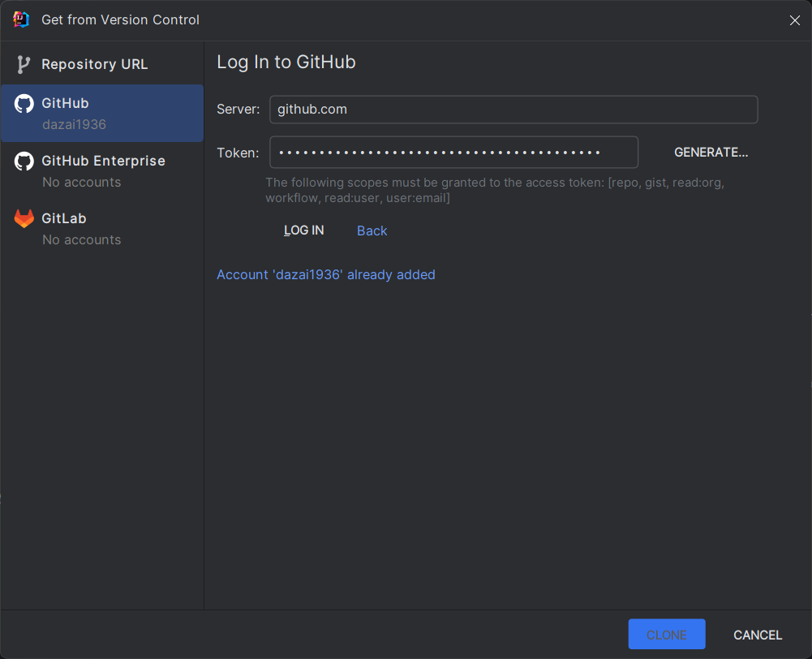Close the Get from Version Control dialog
Viewport: 812px width, 659px height.
[794, 20]
